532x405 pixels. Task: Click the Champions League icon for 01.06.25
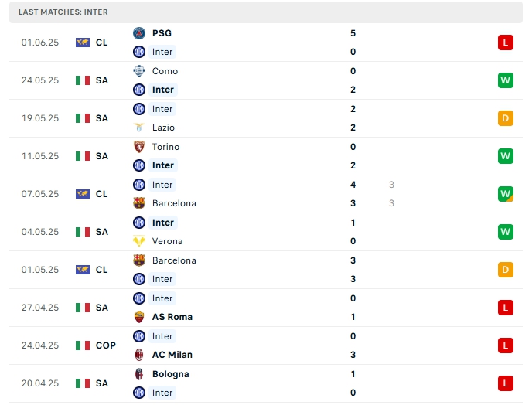coord(83,43)
